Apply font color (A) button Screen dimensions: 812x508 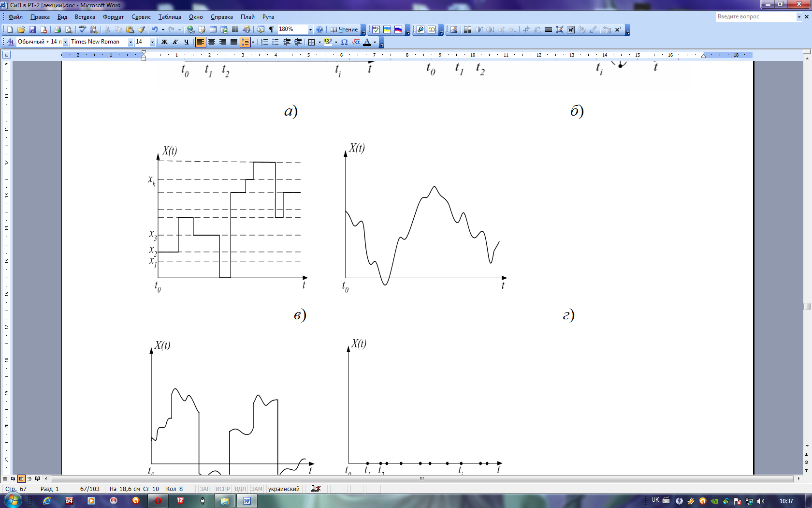point(367,42)
